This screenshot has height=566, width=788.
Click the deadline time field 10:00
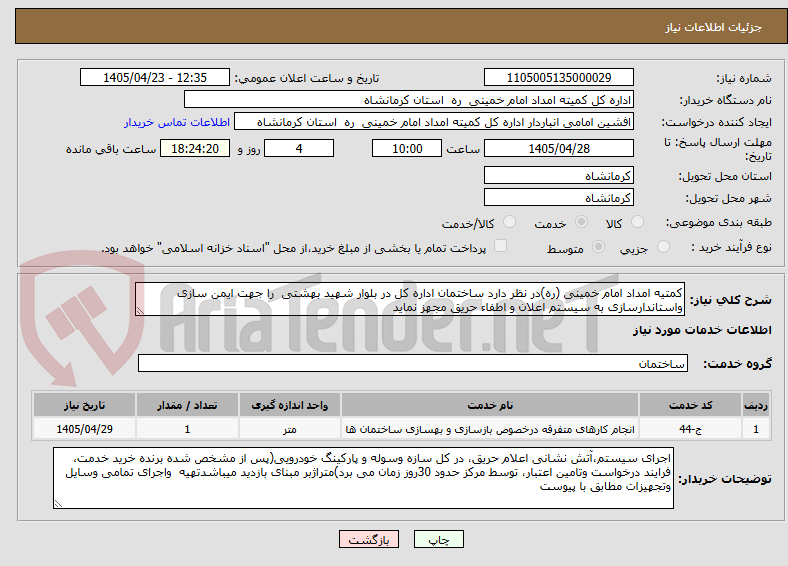[x=407, y=148]
